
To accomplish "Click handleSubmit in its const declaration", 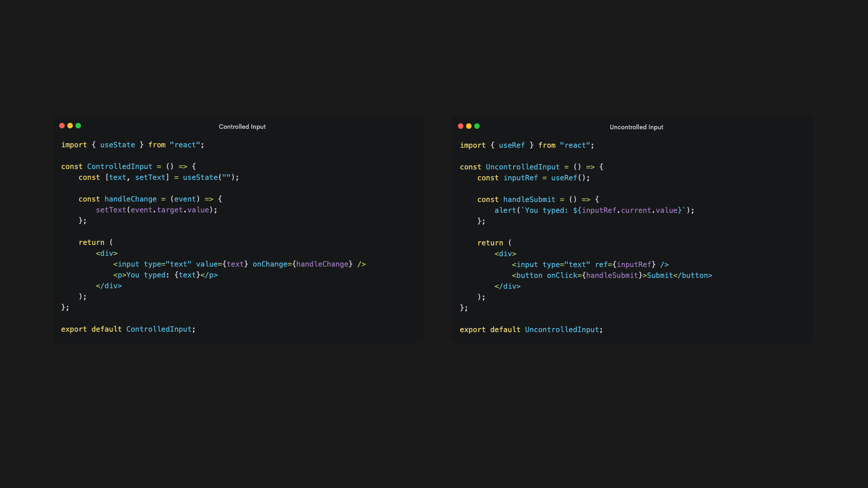I will 529,199.
